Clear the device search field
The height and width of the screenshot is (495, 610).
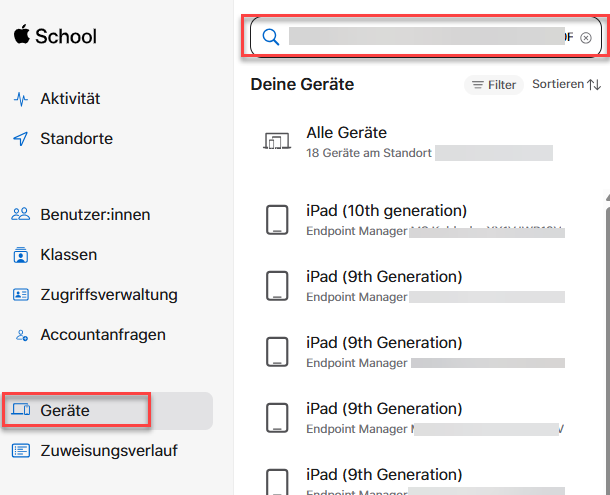[585, 38]
